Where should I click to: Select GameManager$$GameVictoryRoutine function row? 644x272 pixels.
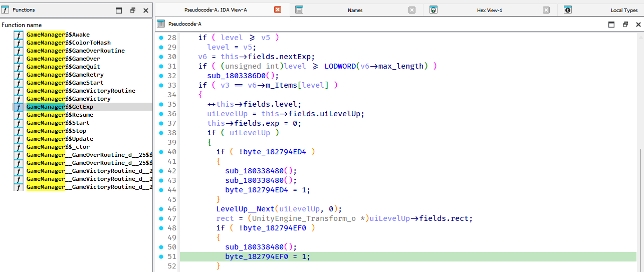point(81,91)
